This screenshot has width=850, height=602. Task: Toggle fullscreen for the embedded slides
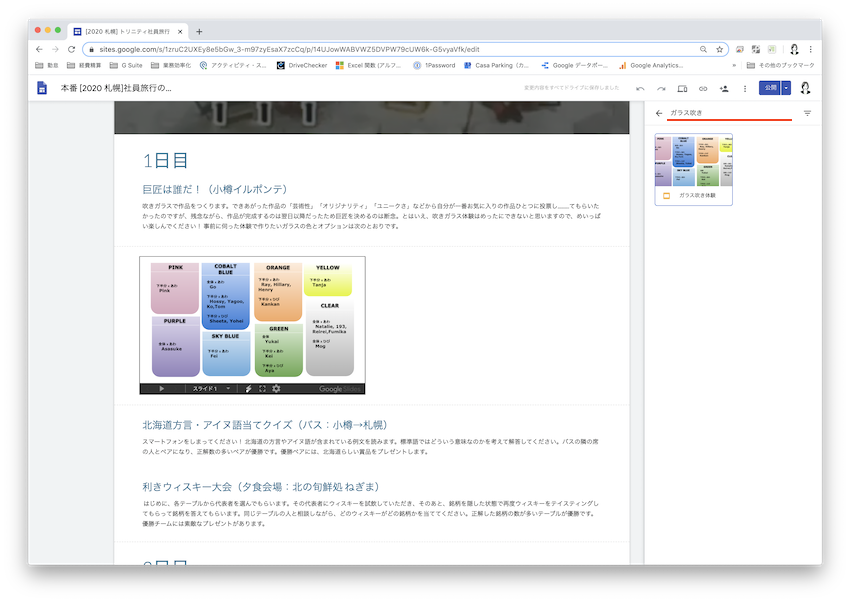pos(262,388)
